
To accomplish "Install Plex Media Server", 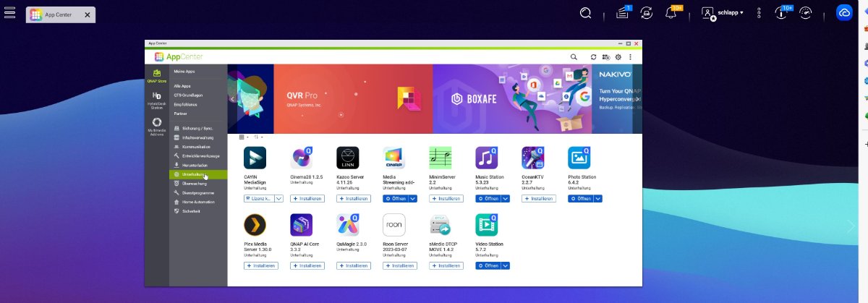I will coord(261,265).
